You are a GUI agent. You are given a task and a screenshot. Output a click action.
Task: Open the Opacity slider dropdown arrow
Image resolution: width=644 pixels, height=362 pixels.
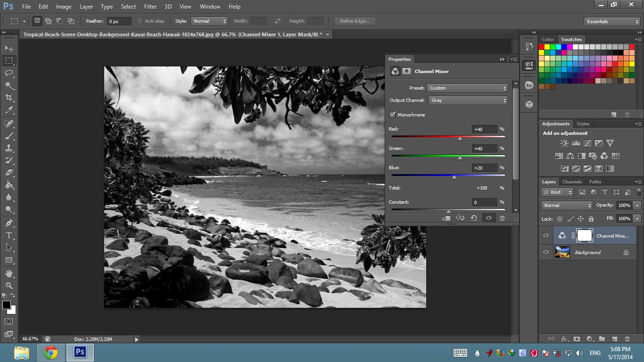coord(637,206)
